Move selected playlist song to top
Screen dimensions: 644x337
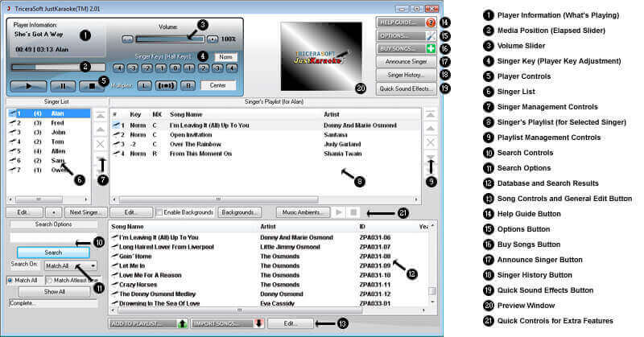pos(430,114)
